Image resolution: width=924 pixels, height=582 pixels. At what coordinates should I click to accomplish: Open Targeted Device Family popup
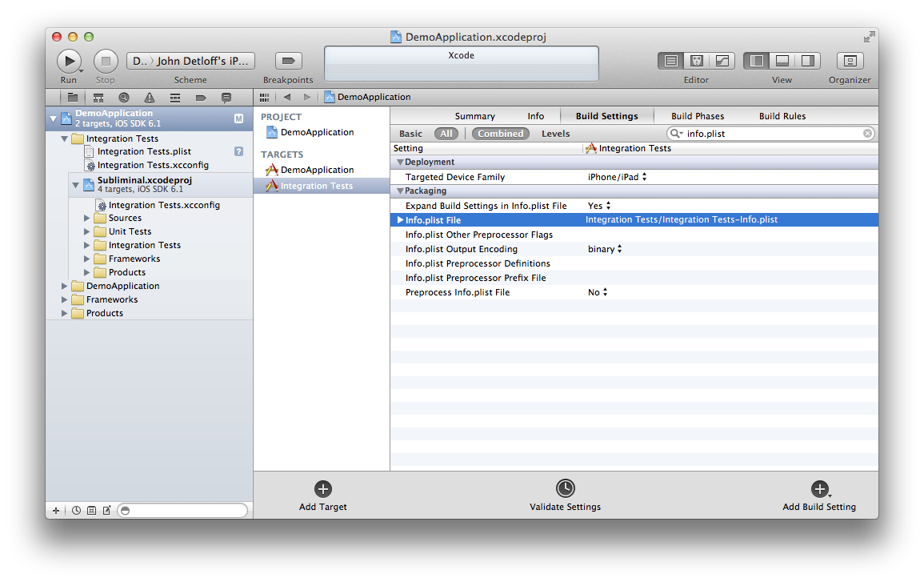click(x=617, y=177)
